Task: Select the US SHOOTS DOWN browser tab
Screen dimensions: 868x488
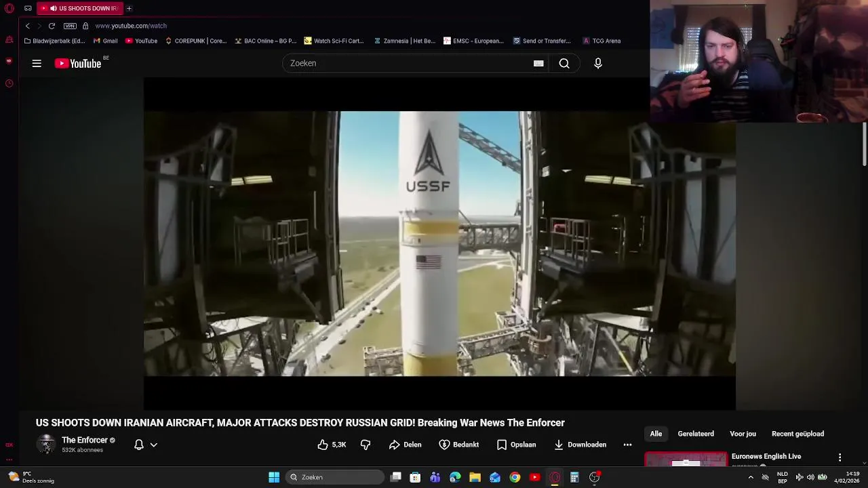Action: tap(80, 8)
